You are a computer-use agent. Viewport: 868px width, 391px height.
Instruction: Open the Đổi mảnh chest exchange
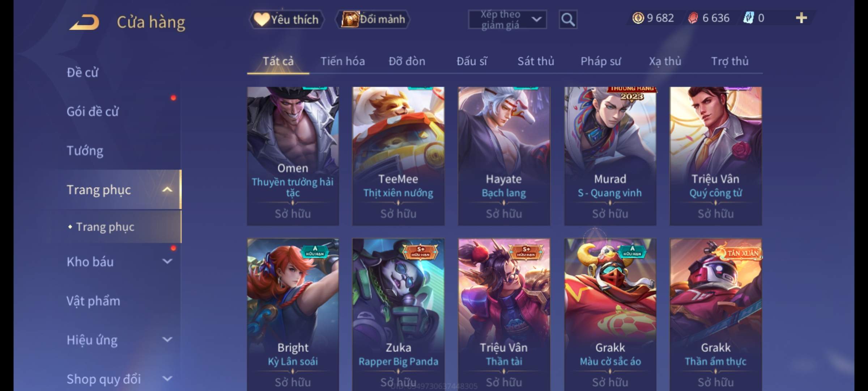point(373,19)
